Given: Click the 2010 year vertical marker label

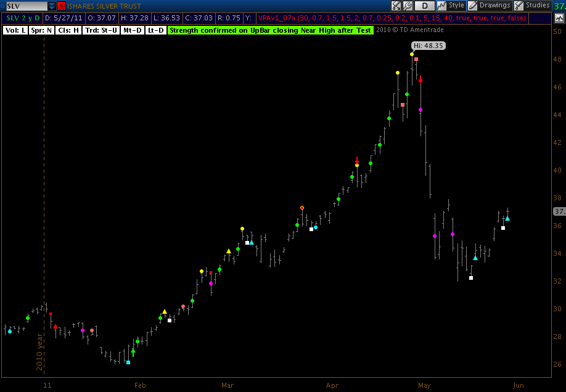Looking at the screenshot, I should (39, 352).
